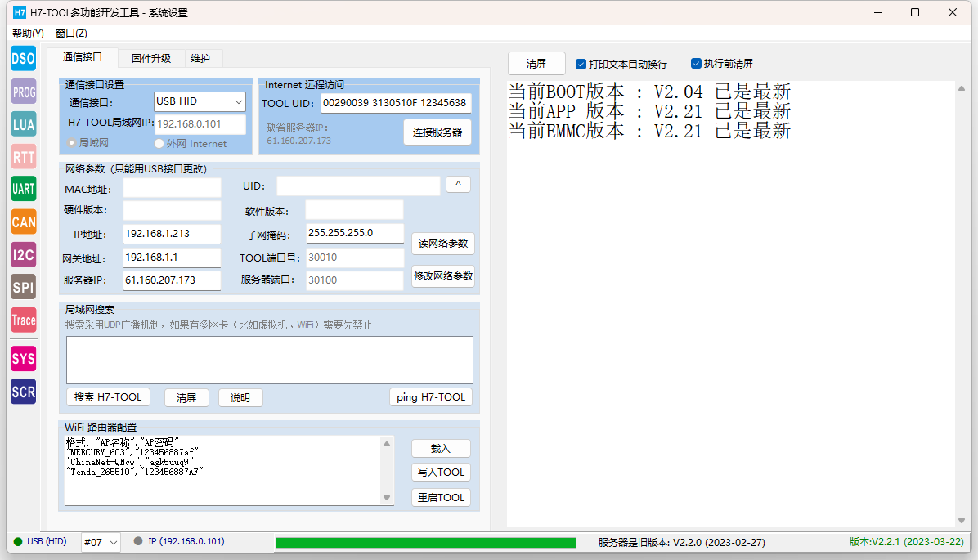Click 清屏 button in 局域网搜索 section
The width and height of the screenshot is (978, 560).
(x=186, y=398)
